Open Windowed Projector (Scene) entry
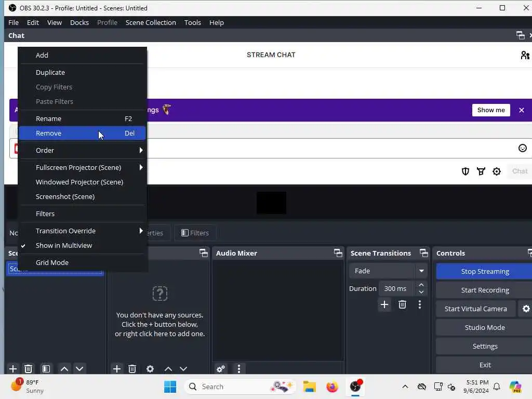Viewport: 532px width, 399px height. point(83,182)
